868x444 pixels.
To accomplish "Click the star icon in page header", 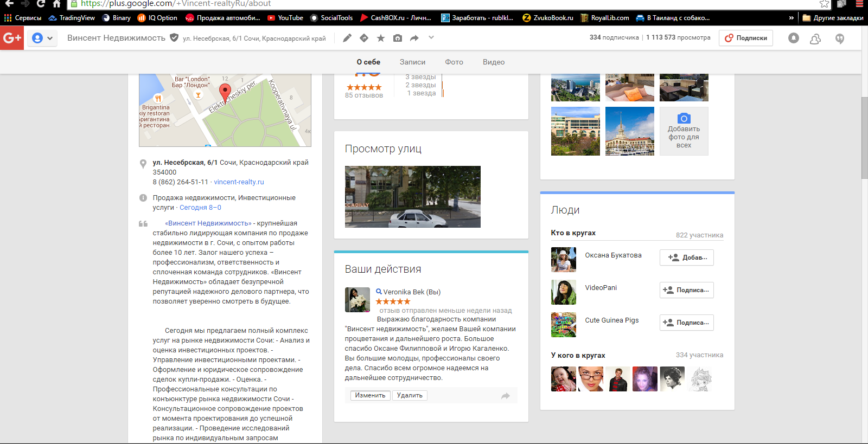I will tap(381, 38).
